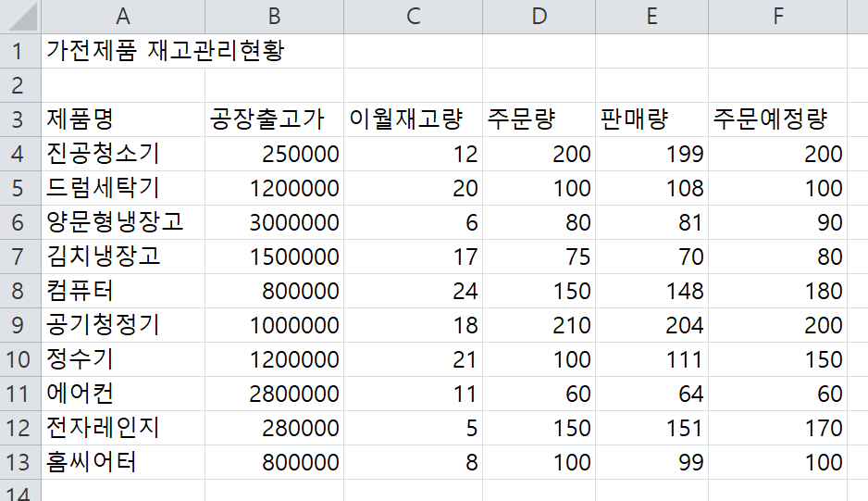Click 정수기 price cell 1200000

tap(274, 359)
